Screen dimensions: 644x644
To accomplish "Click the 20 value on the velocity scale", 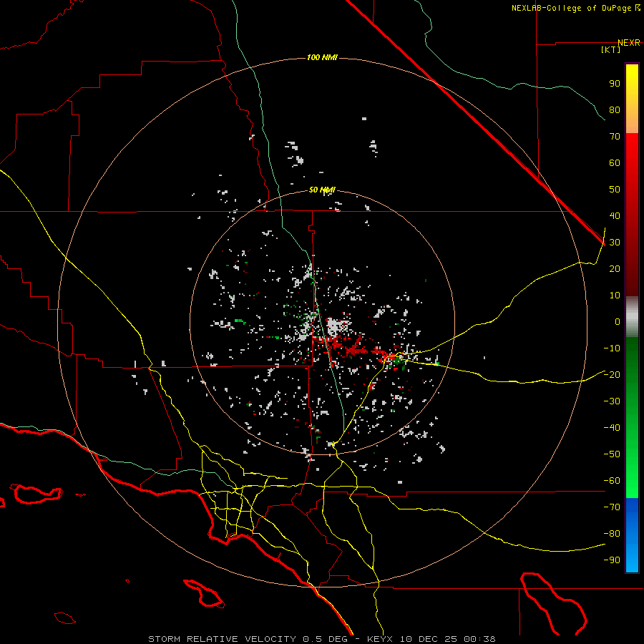I will (x=615, y=268).
